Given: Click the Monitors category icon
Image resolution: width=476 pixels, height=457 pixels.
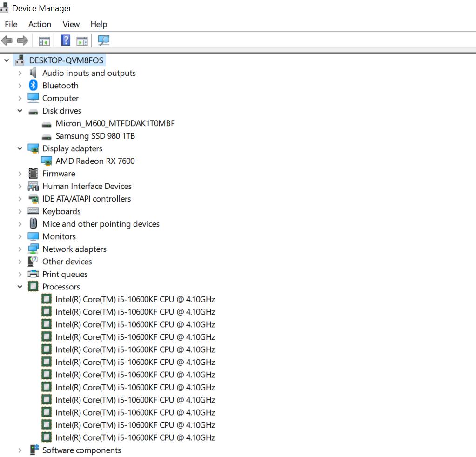Looking at the screenshot, I should pos(33,236).
